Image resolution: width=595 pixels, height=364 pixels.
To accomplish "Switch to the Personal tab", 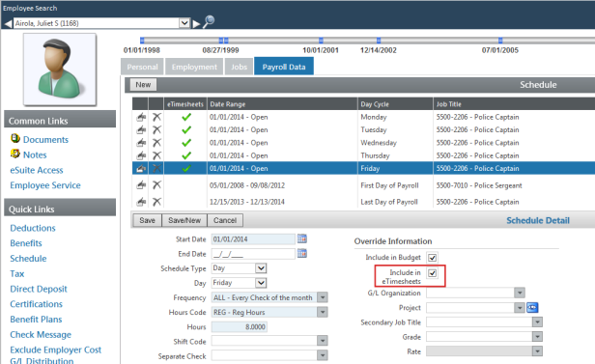I will tap(142, 67).
